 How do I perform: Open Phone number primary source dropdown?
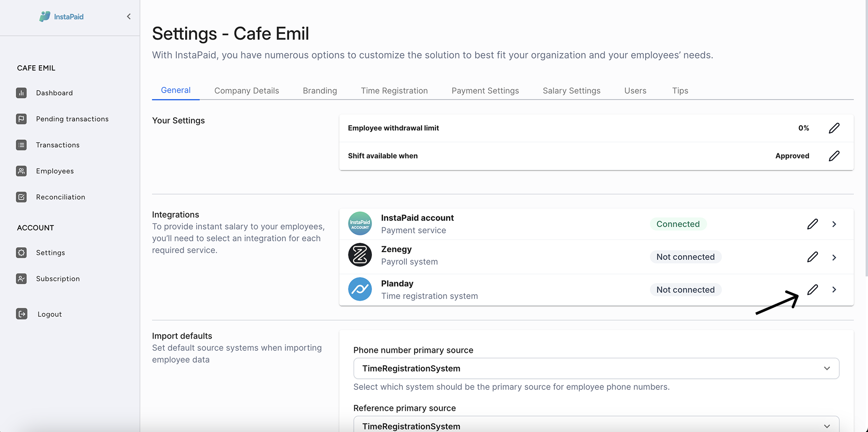pos(596,368)
